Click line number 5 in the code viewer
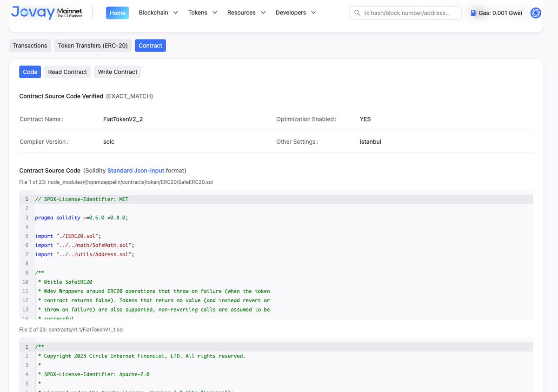 [27, 236]
